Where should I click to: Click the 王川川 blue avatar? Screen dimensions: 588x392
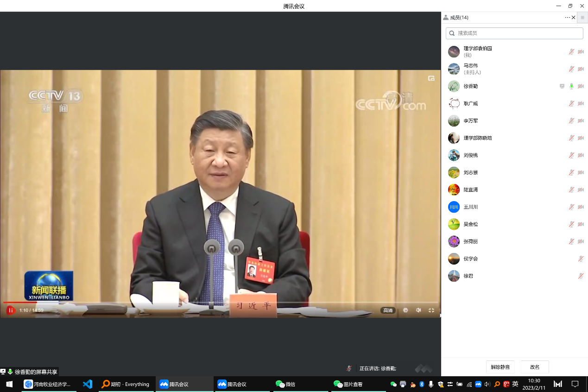[454, 207]
